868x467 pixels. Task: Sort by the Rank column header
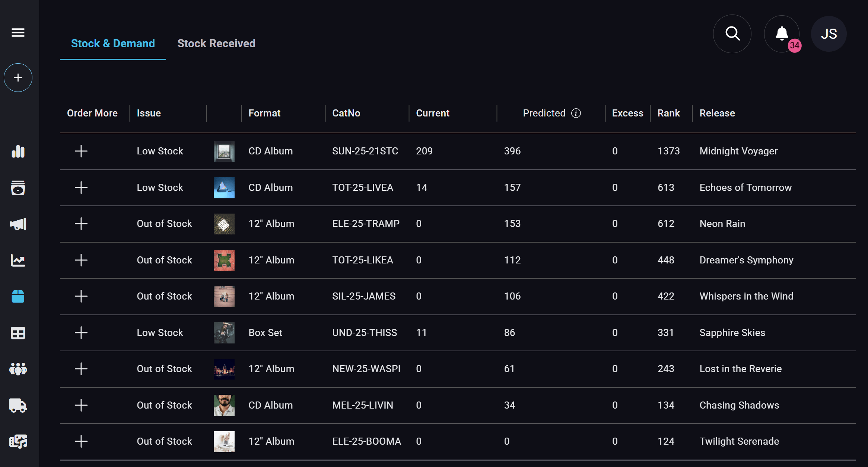[x=668, y=113]
